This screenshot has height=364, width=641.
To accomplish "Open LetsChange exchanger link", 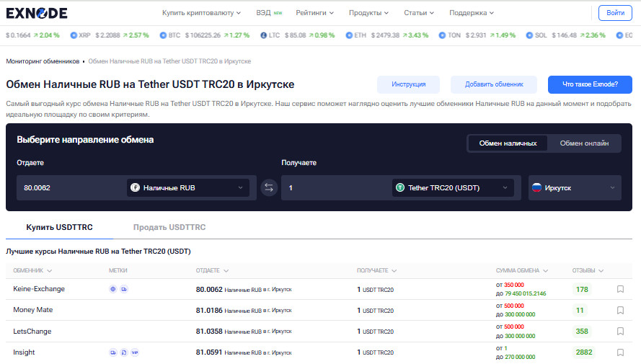I will point(32,332).
